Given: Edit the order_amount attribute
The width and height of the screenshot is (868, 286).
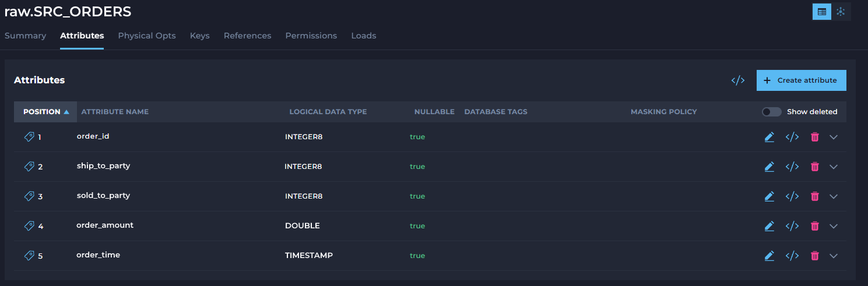Looking at the screenshot, I should (769, 226).
